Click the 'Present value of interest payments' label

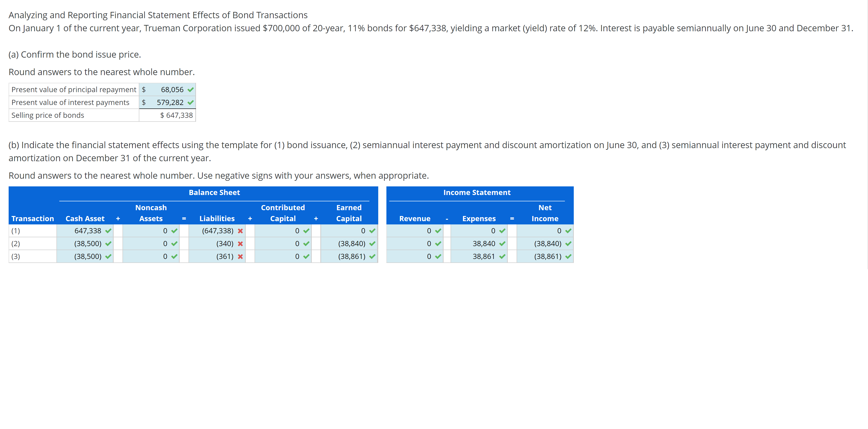click(70, 102)
